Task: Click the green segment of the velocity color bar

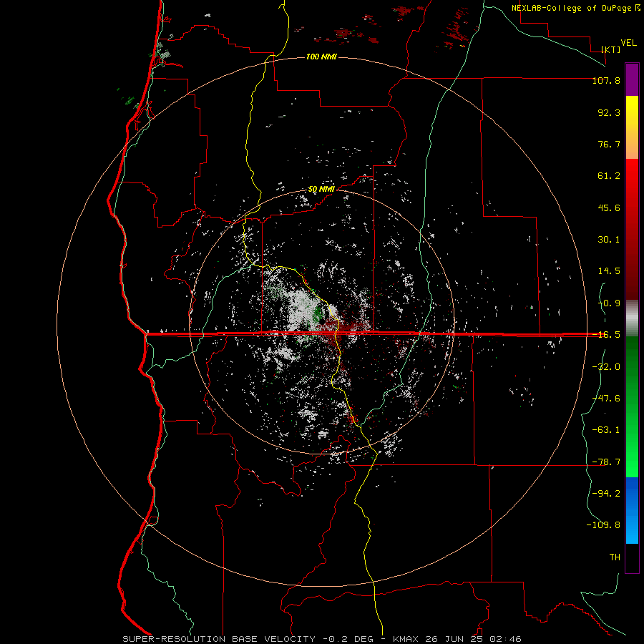Action: pyautogui.click(x=632, y=406)
